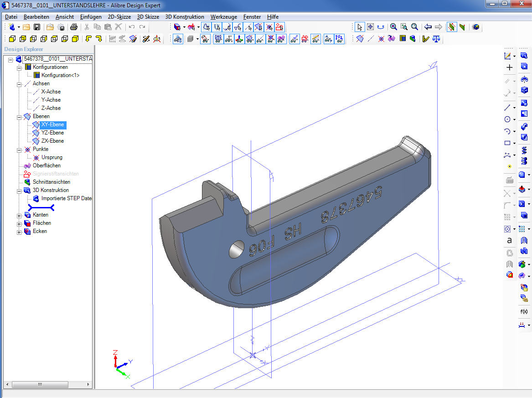This screenshot has height=398, width=532.
Task: Toggle reference plane selection filter
Action: [259, 27]
